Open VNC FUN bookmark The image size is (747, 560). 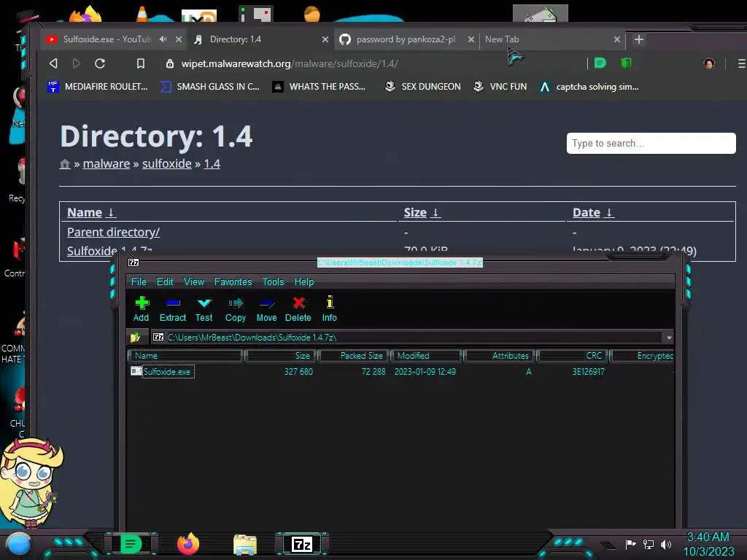tap(500, 87)
